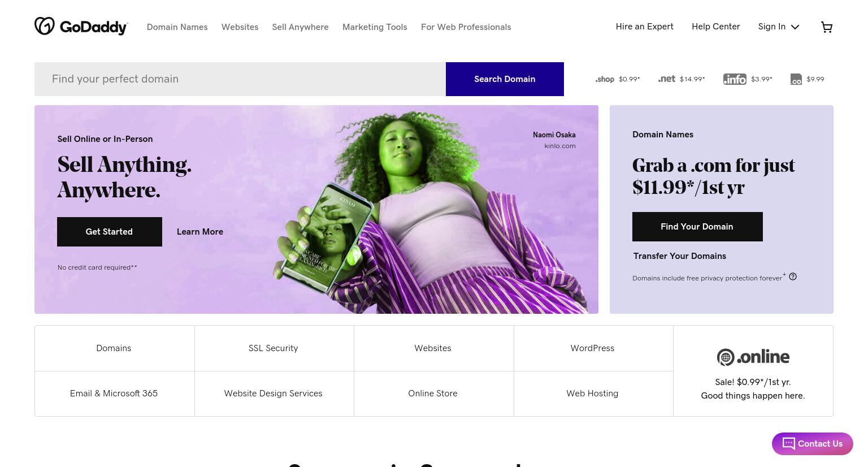Open the Help Center link
This screenshot has height=467, width=868.
point(715,27)
